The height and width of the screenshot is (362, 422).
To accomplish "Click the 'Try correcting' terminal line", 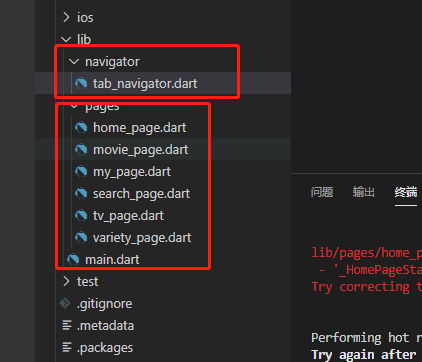I will (x=367, y=287).
